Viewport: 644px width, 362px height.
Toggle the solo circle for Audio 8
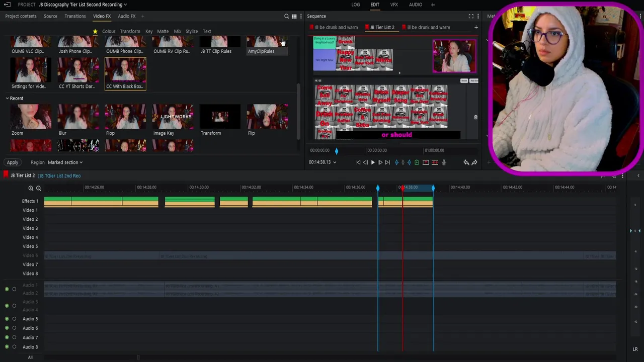[x=14, y=347]
